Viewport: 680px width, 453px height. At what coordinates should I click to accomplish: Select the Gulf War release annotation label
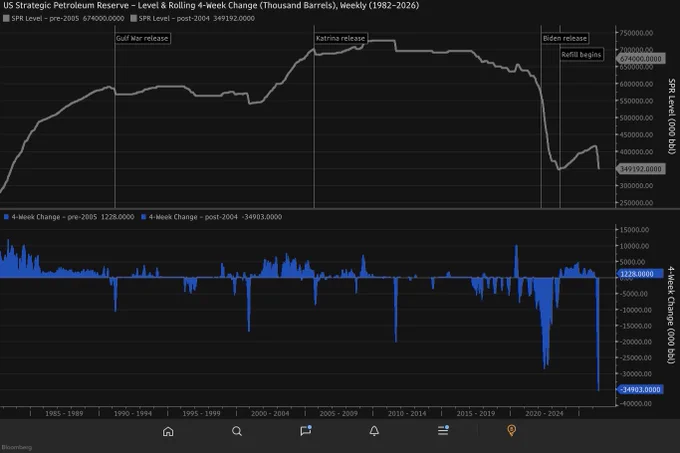click(142, 38)
